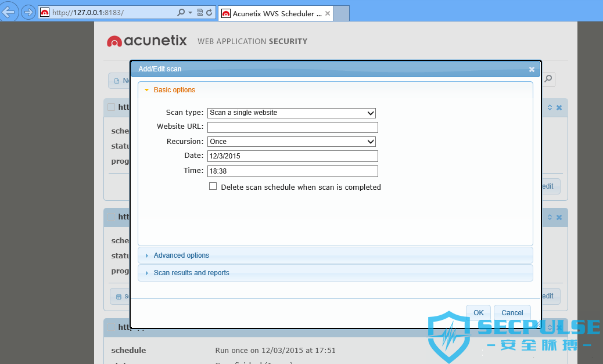Refresh the page with the reload icon

pos(209,12)
